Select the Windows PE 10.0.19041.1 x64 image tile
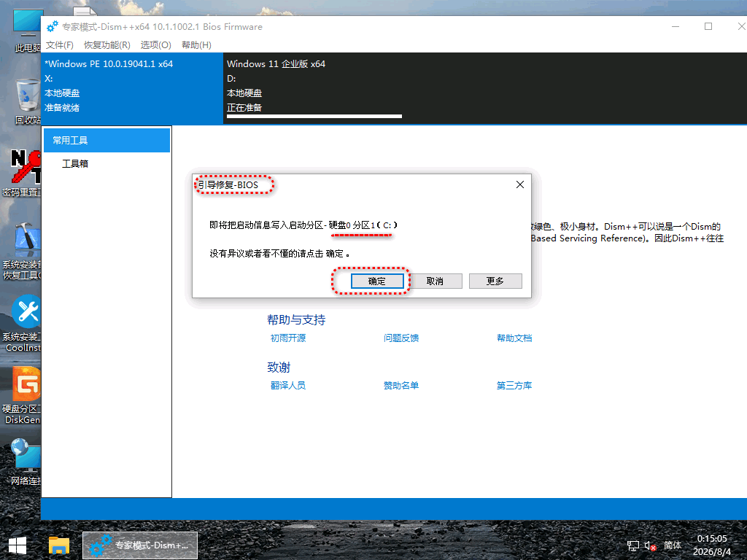 tap(132, 88)
